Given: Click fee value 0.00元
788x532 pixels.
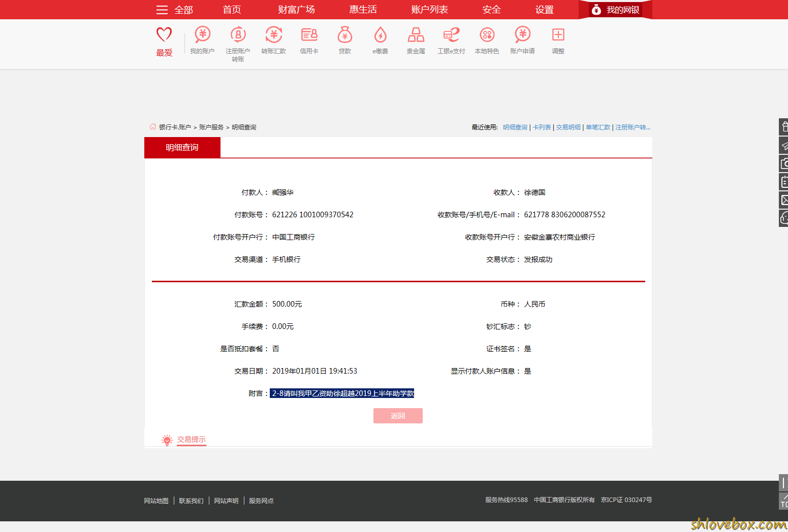Looking at the screenshot, I should [283, 326].
